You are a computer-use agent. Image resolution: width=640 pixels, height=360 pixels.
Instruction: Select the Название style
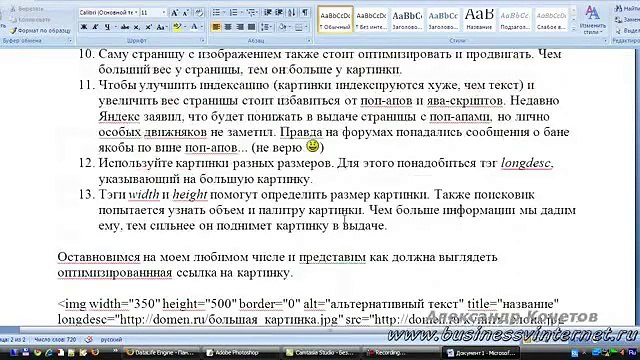[479, 20]
